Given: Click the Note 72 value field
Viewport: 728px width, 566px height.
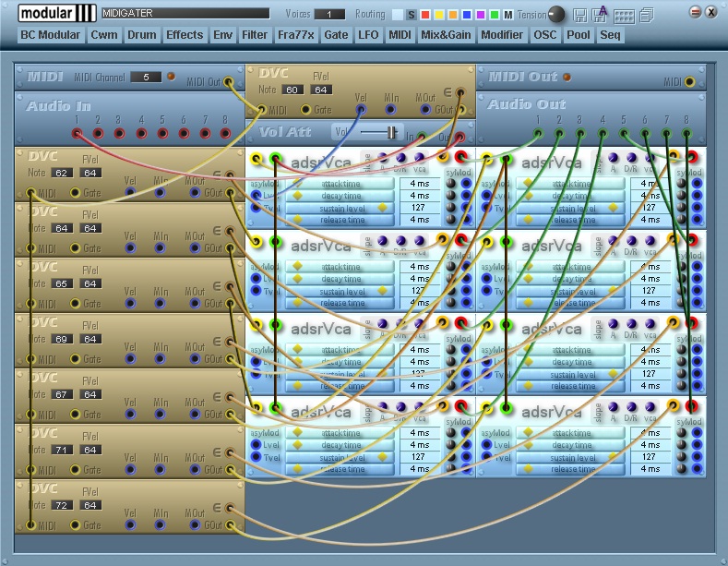Looking at the screenshot, I should point(62,505).
